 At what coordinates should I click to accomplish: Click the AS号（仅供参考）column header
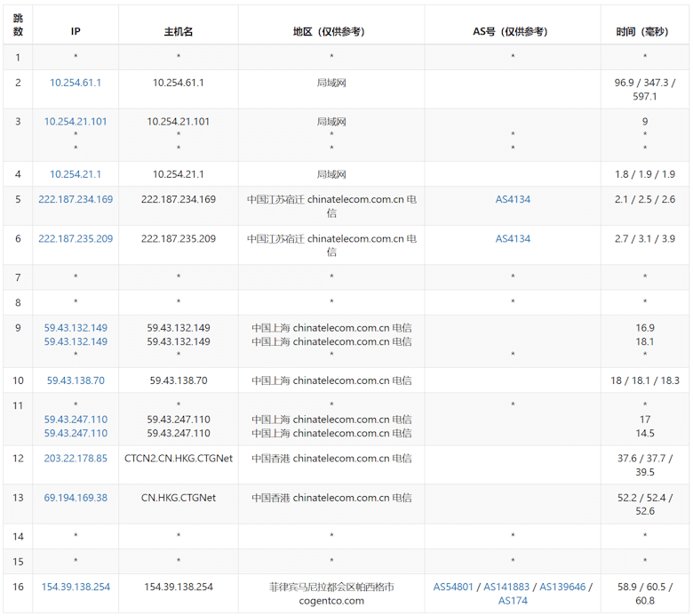[x=513, y=31]
